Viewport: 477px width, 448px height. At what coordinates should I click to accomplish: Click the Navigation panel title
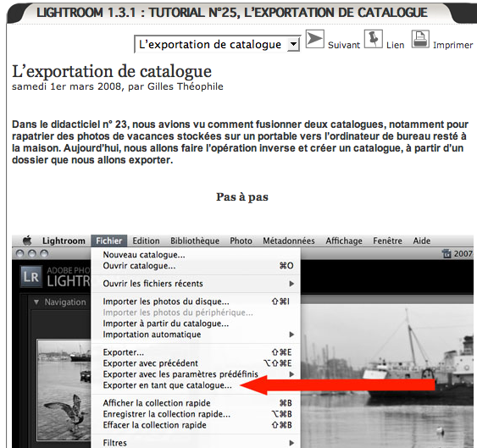[65, 302]
